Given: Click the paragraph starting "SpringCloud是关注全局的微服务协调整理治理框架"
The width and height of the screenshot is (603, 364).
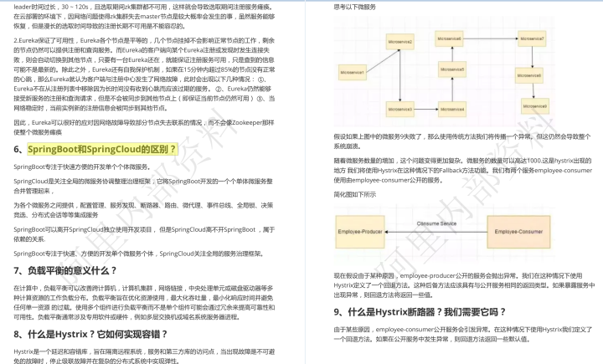Looking at the screenshot, I should [x=143, y=186].
